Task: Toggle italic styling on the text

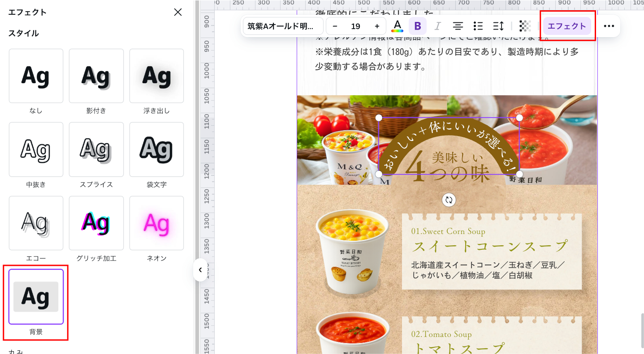Action: click(x=437, y=26)
